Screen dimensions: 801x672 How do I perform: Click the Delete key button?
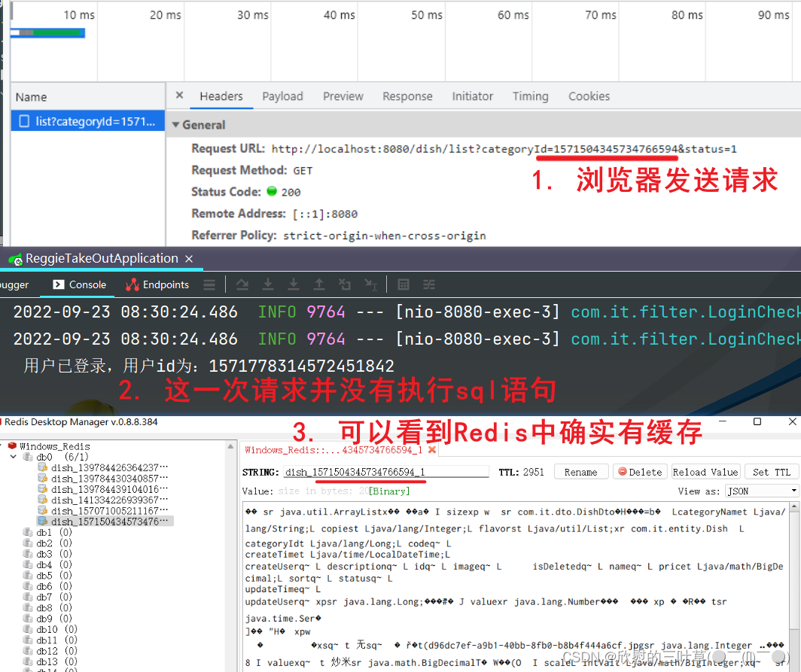[640, 472]
